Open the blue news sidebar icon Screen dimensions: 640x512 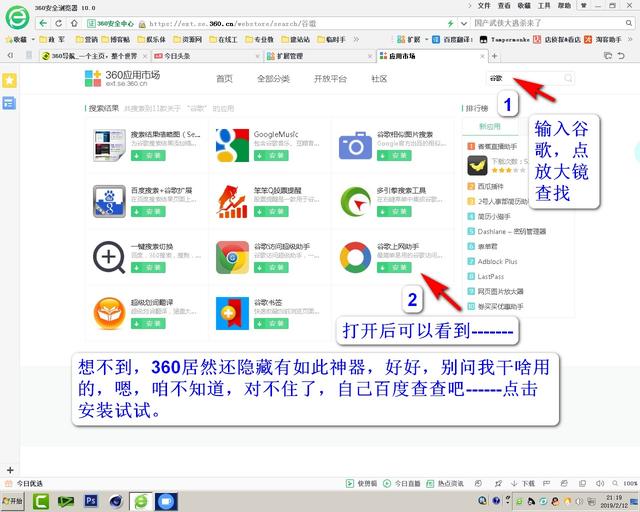[x=9, y=103]
